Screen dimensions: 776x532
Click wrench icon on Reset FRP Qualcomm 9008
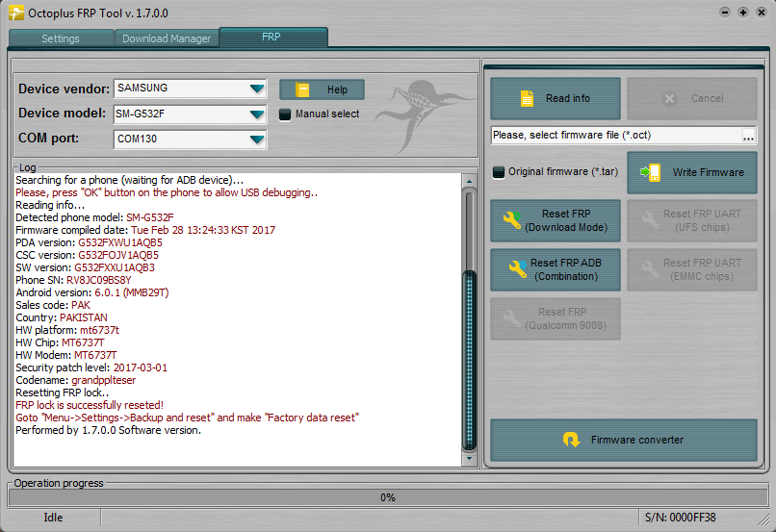coord(512,318)
